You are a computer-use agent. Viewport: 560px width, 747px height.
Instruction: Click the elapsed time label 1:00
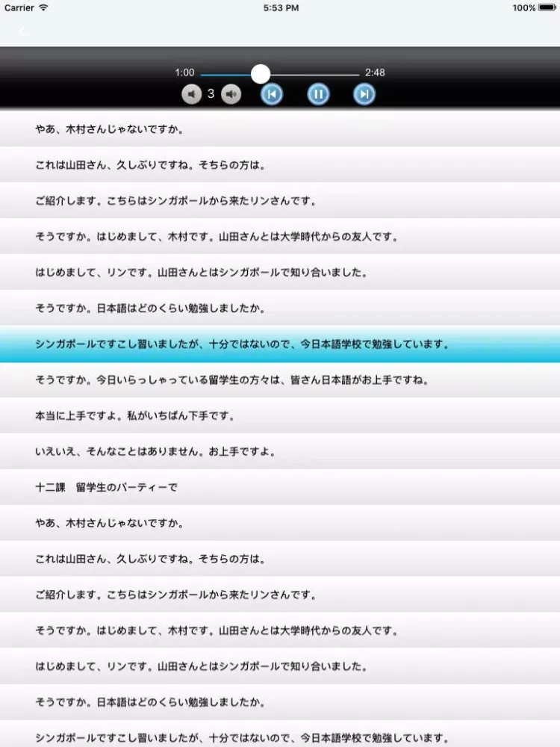pos(184,72)
